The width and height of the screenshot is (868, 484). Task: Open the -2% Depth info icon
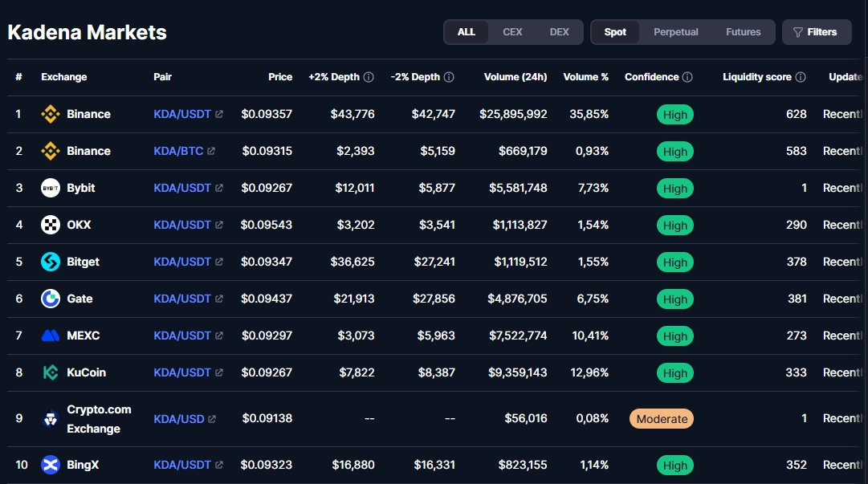point(449,77)
